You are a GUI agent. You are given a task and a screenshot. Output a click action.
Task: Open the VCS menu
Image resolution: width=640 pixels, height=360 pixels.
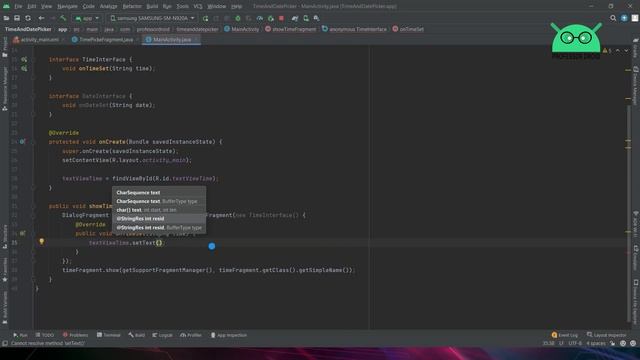click(198, 7)
